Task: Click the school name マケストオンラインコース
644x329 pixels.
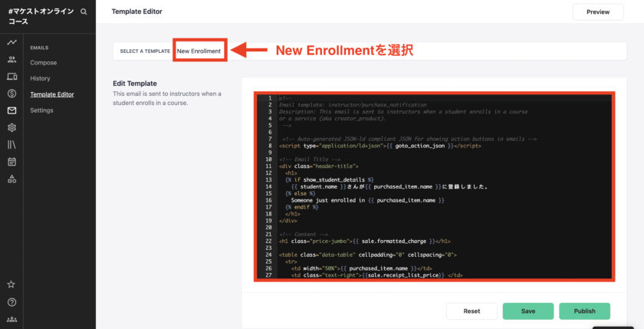Action: point(41,16)
